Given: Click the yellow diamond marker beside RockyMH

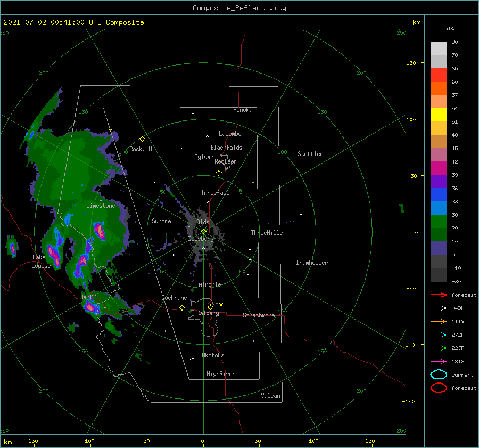Looking at the screenshot, I should (142, 139).
